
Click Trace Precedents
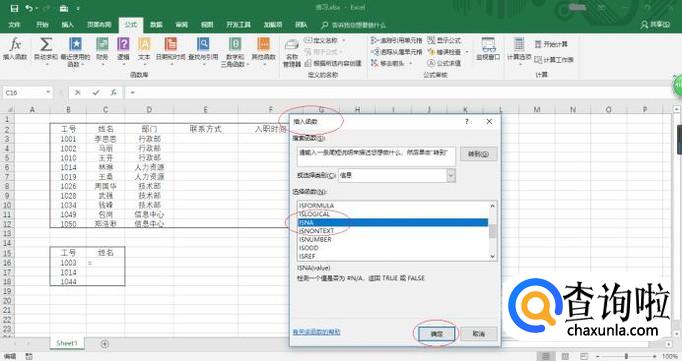[x=396, y=40]
